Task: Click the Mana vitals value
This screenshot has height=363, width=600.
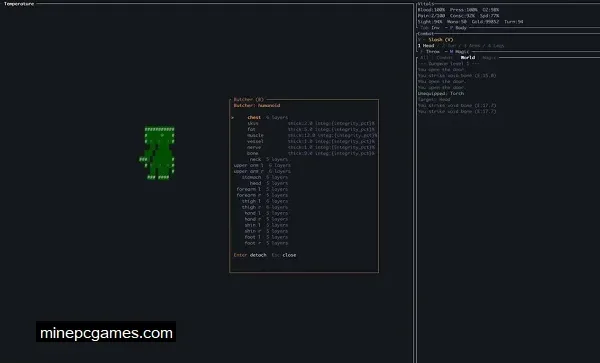Action: (x=457, y=22)
